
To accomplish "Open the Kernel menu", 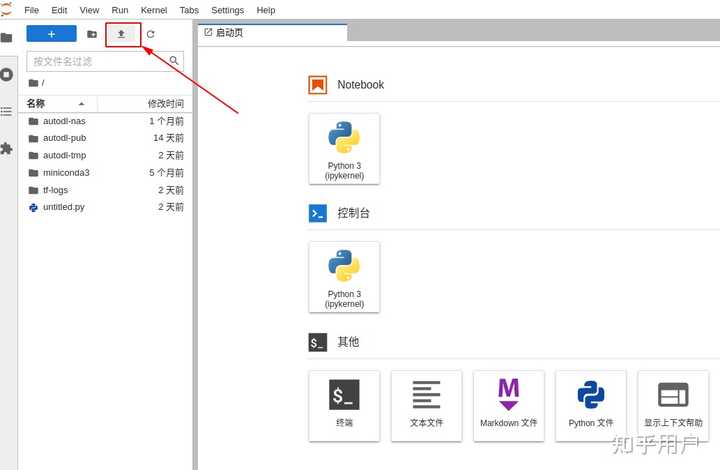I will click(154, 10).
